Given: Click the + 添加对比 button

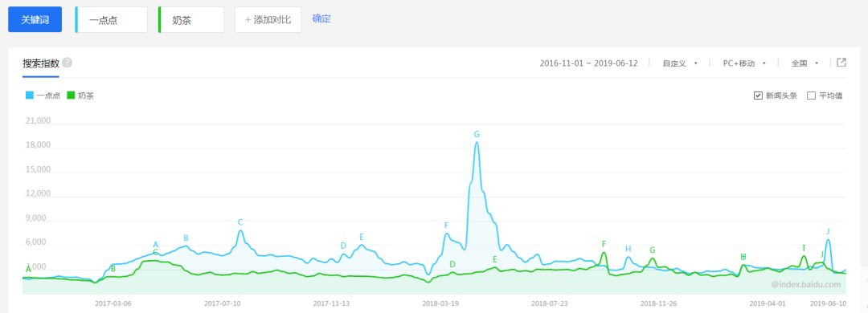Looking at the screenshot, I should pyautogui.click(x=268, y=20).
